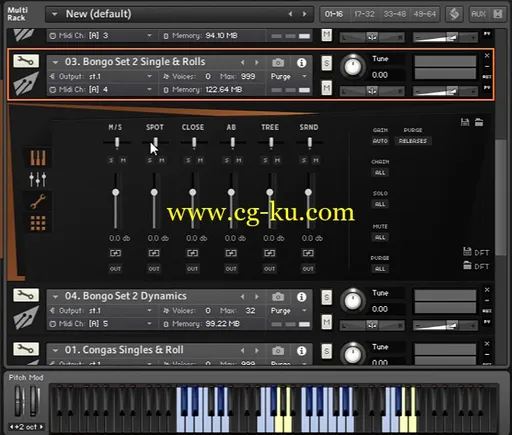512x435 pixels.
Task: Mute the 04. Bongo Set 2 Dynamics instrument
Action: tap(327, 322)
